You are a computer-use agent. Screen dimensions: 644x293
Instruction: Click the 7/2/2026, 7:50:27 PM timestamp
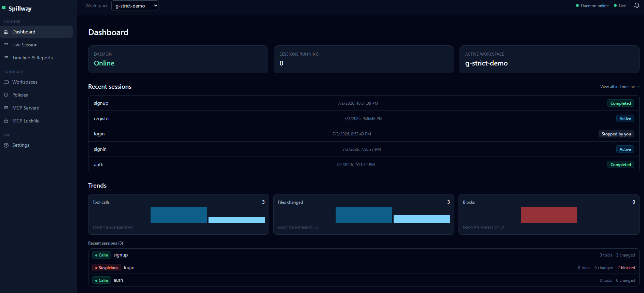click(x=361, y=149)
